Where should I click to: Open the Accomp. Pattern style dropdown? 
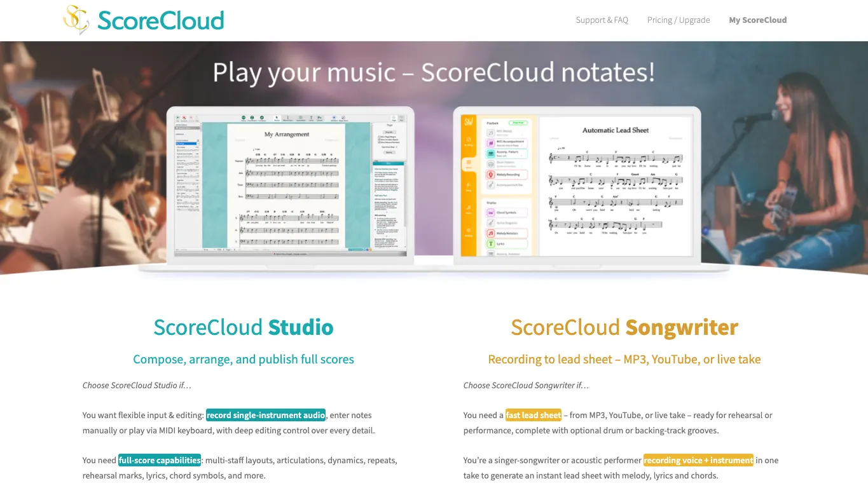coord(521,155)
